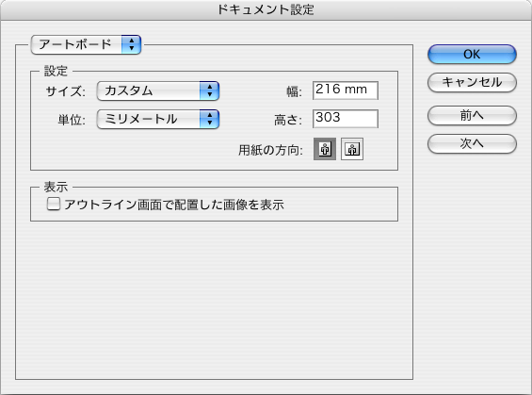532x395 pixels.
Task: Click the blue arrows beside カスタム
Action: (x=209, y=91)
